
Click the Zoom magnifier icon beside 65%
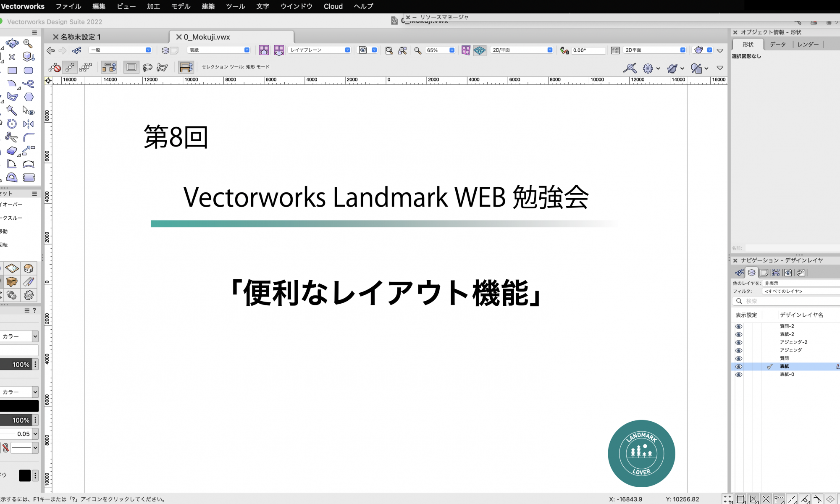pyautogui.click(x=417, y=50)
